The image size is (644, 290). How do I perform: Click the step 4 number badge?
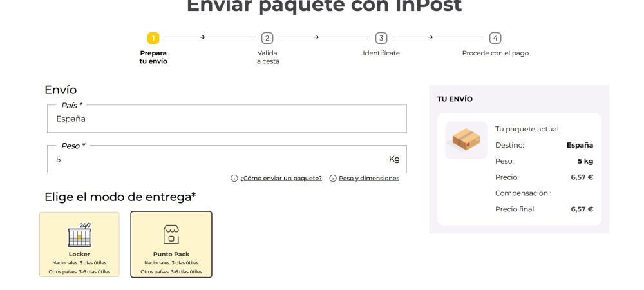[495, 38]
